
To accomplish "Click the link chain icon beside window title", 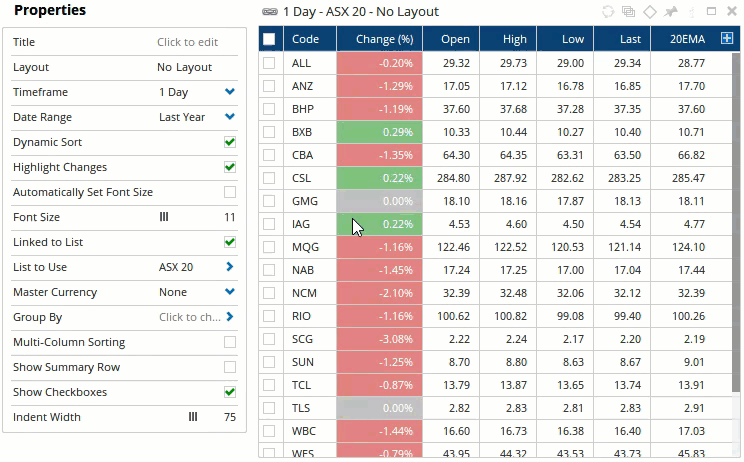I will 270,12.
